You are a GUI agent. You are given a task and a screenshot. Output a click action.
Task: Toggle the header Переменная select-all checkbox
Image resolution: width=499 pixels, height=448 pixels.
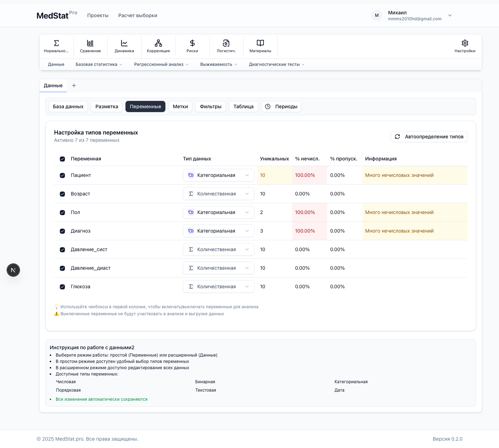point(62,159)
